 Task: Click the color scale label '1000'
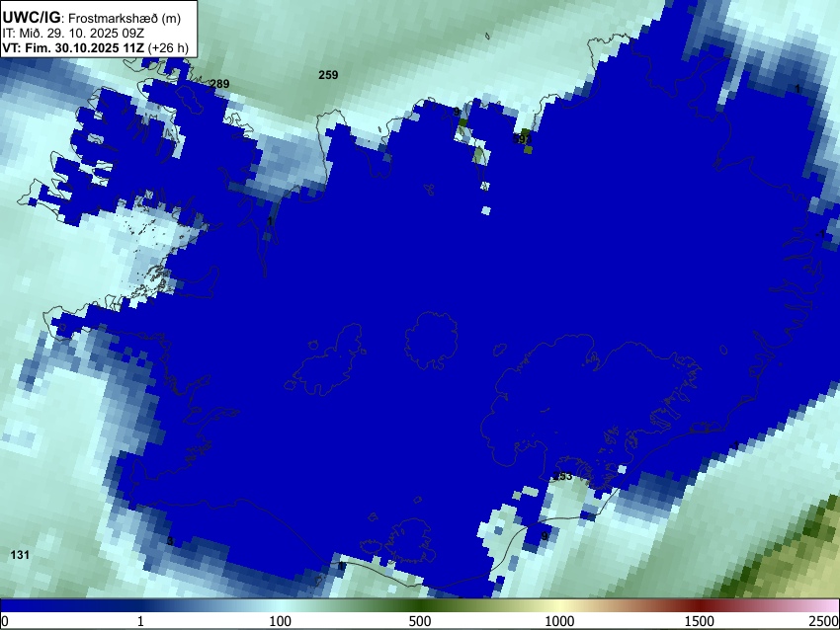tap(559, 621)
